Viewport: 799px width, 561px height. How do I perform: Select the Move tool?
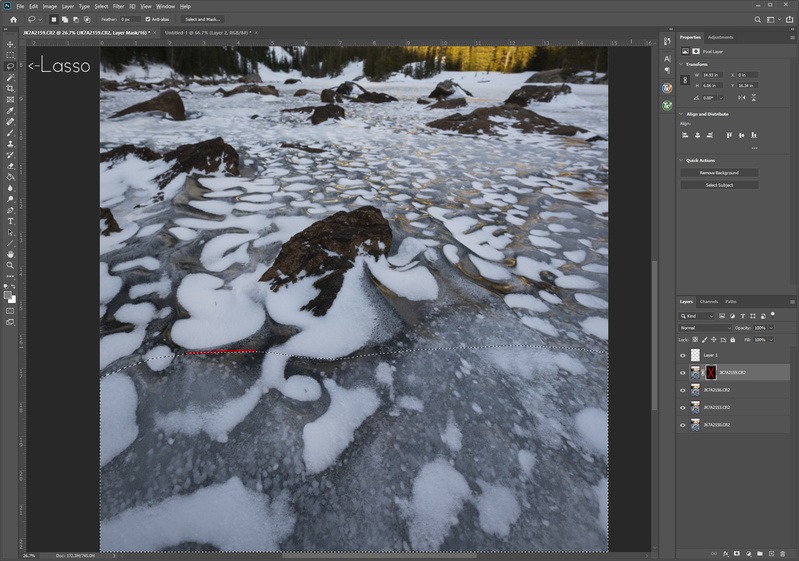click(10, 44)
